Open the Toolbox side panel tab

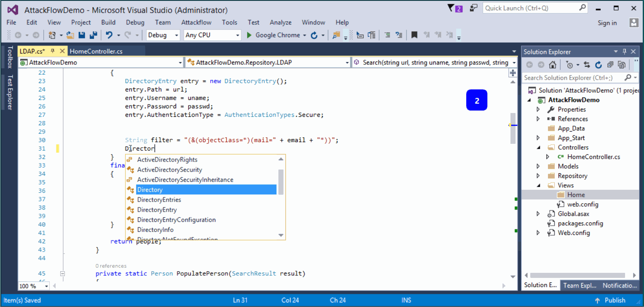9,58
